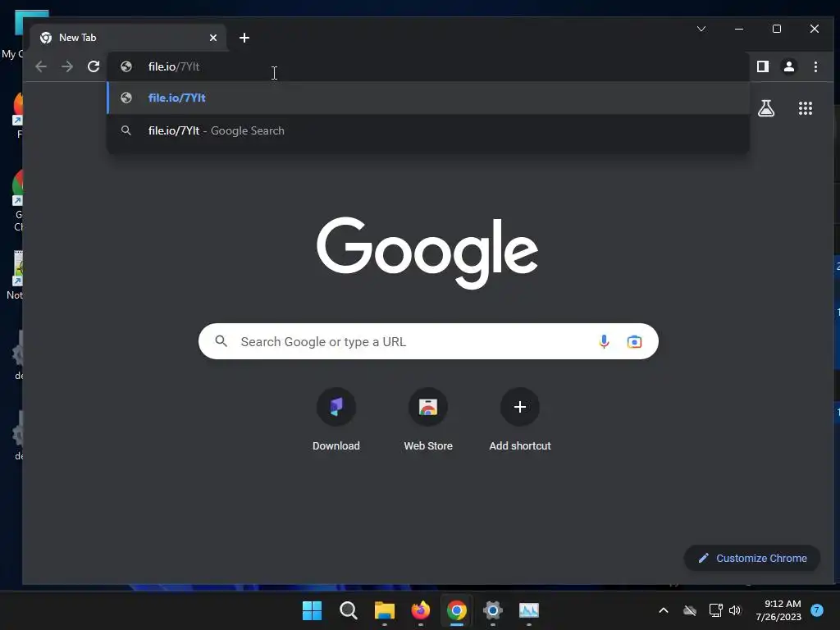
Task: Reload the page with the refresh icon
Action: coord(94,66)
